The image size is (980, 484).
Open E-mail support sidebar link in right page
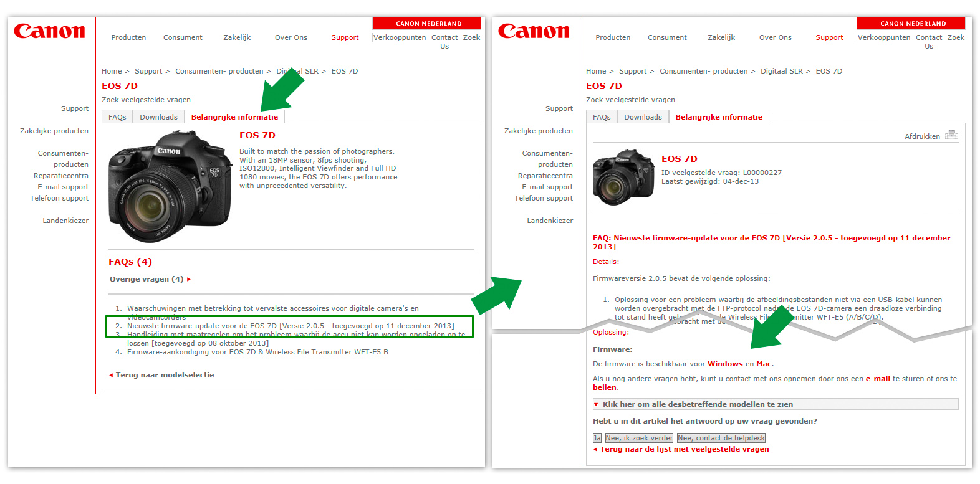point(547,187)
